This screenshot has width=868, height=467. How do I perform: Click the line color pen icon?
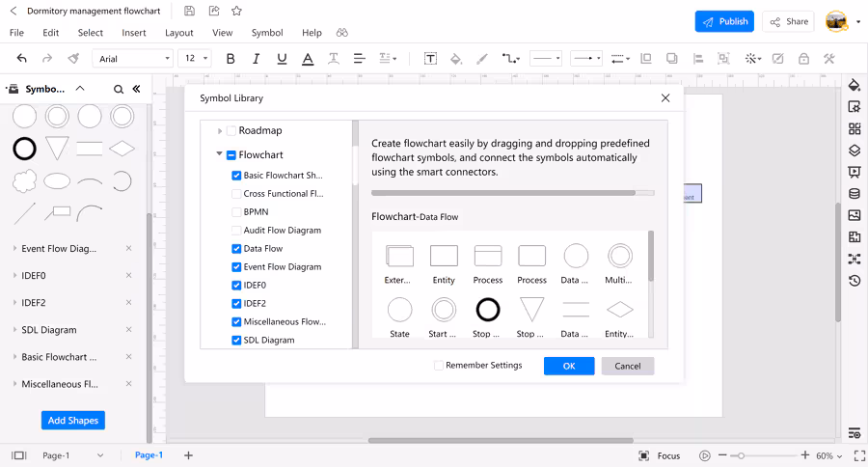click(x=481, y=59)
